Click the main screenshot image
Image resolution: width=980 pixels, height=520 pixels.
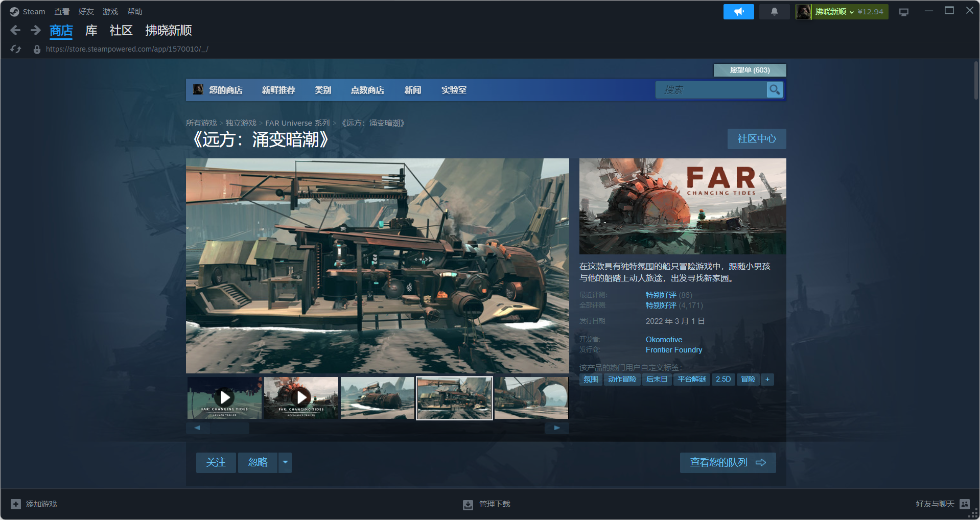378,266
